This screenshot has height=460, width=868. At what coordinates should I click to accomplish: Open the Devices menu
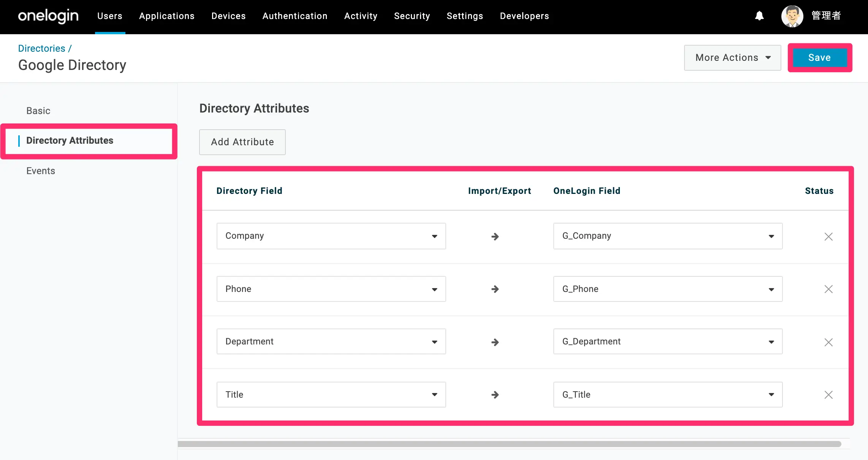point(228,16)
